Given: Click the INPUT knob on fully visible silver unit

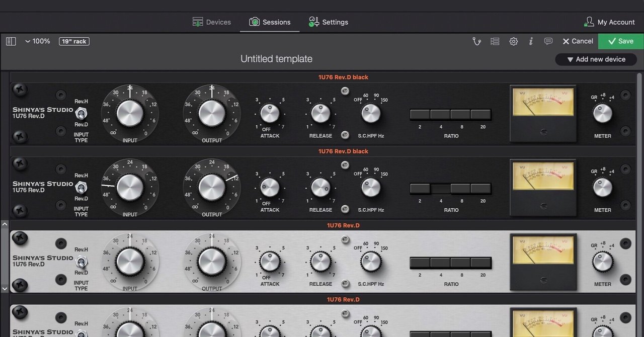Looking at the screenshot, I should (130, 261).
